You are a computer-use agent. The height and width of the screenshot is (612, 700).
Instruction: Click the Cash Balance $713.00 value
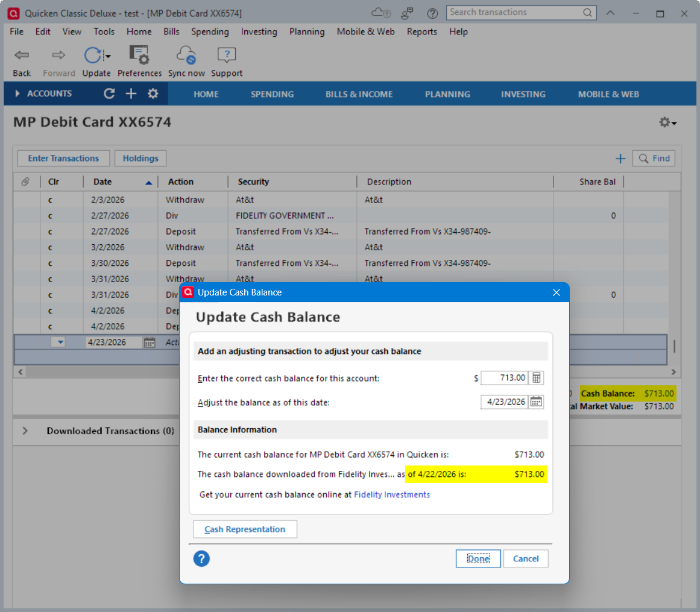[659, 393]
